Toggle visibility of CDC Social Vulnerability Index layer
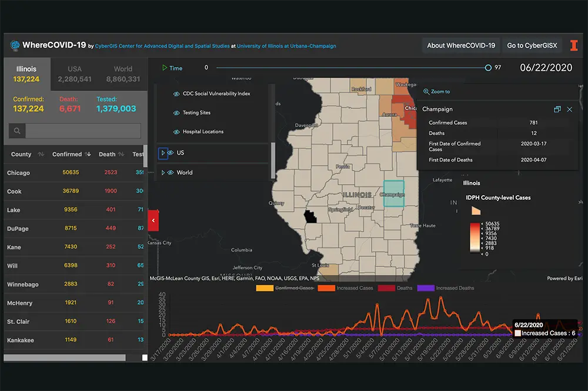The width and height of the screenshot is (588, 391). [176, 94]
